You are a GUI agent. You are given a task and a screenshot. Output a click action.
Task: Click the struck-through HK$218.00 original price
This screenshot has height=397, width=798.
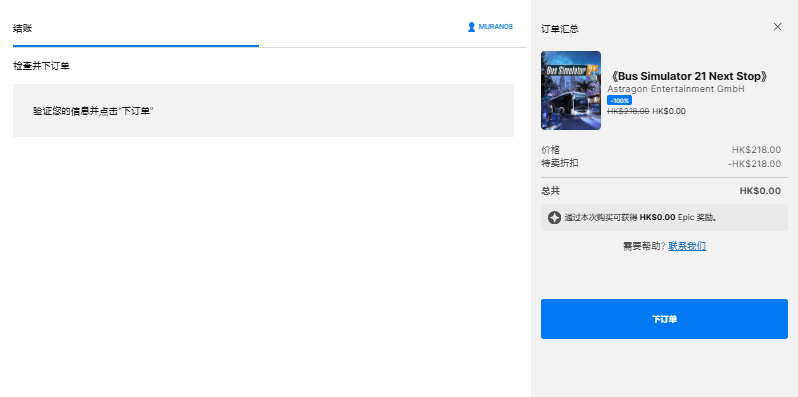tap(628, 111)
